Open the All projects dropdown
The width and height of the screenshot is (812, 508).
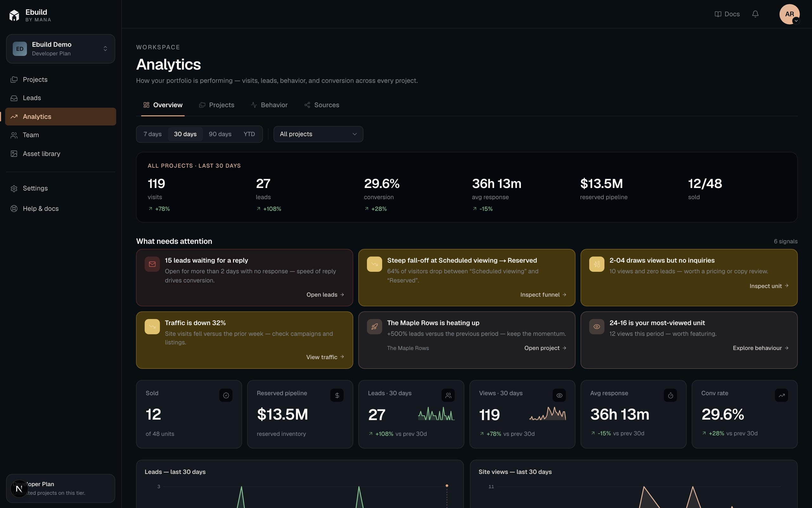tap(318, 134)
